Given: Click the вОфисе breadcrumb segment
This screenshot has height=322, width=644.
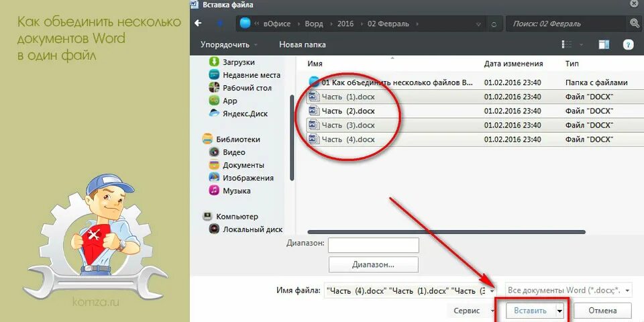Looking at the screenshot, I should pyautogui.click(x=276, y=24).
